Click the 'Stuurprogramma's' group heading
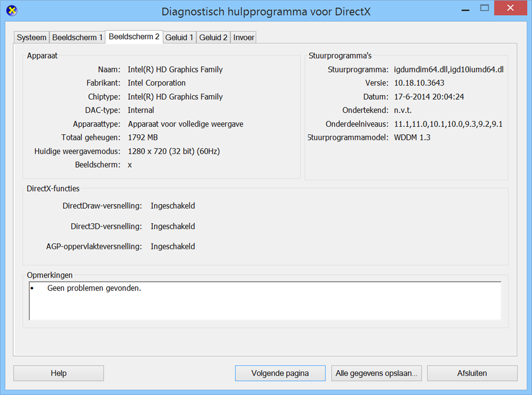532x395 pixels. [x=340, y=56]
